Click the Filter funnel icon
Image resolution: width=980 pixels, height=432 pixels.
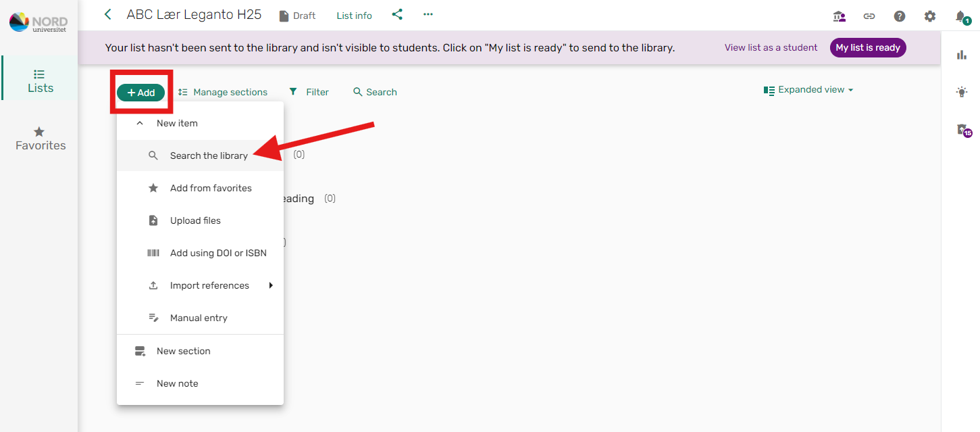(x=293, y=92)
